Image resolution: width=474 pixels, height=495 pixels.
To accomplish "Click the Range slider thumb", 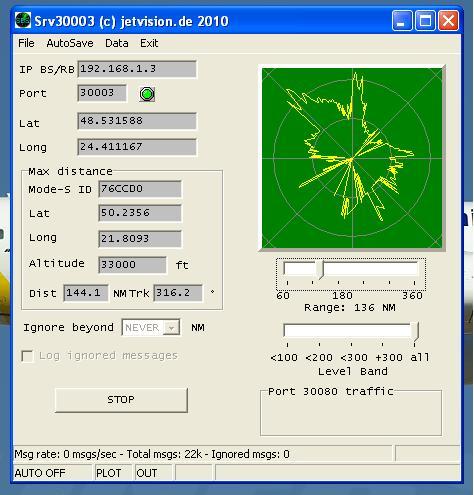I will [320, 270].
